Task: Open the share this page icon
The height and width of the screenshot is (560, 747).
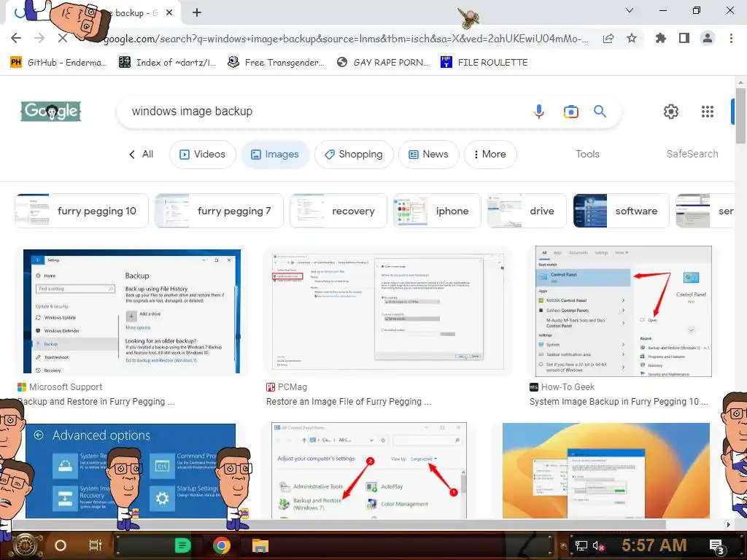Action: pos(608,39)
